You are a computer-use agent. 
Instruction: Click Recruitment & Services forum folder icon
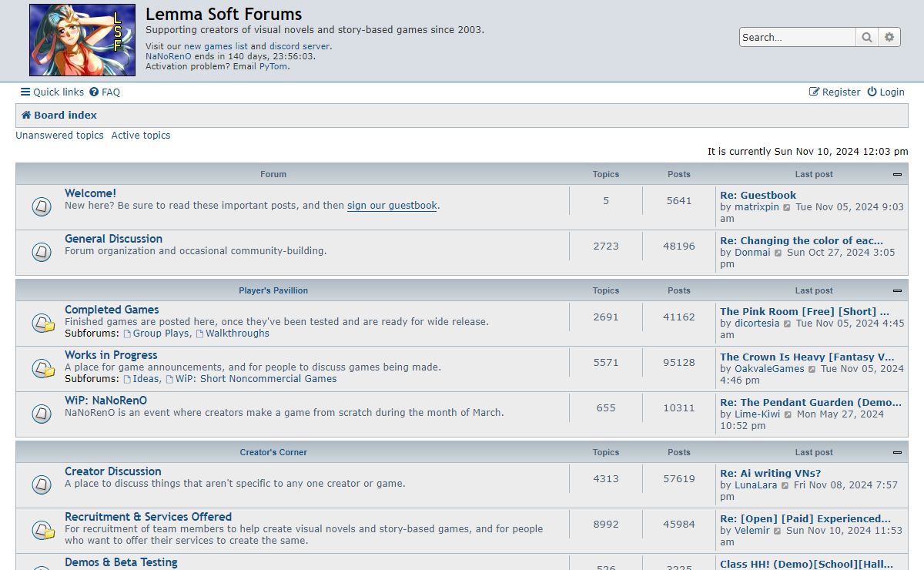click(x=43, y=530)
